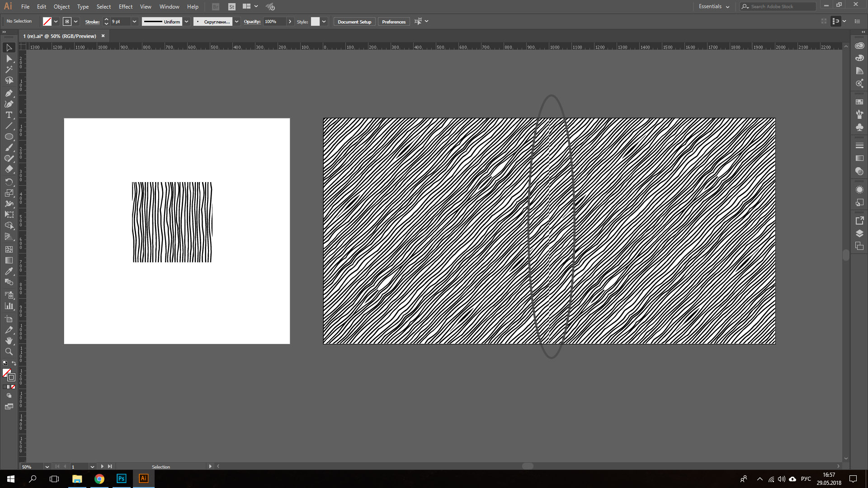
Task: Select the Artboard tool
Action: click(9, 319)
